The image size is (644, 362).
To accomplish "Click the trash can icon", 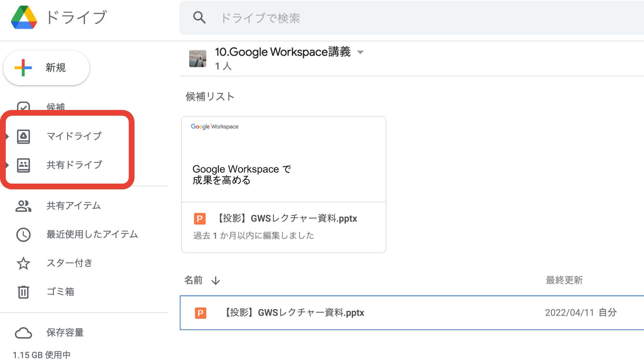I will pos(23,292).
